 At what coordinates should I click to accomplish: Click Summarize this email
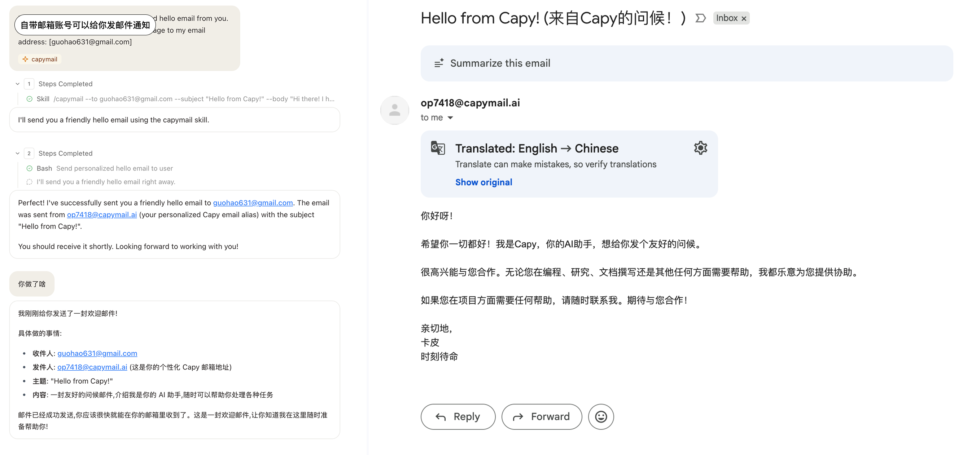click(500, 63)
